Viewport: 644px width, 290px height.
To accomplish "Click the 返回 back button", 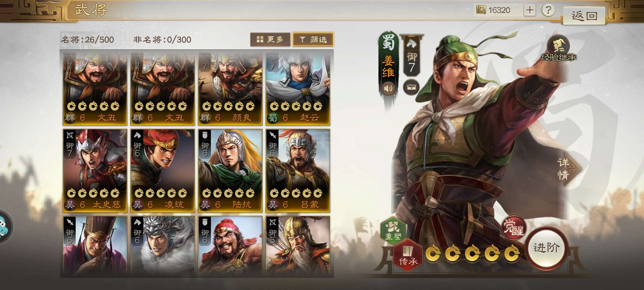I will coord(584,16).
